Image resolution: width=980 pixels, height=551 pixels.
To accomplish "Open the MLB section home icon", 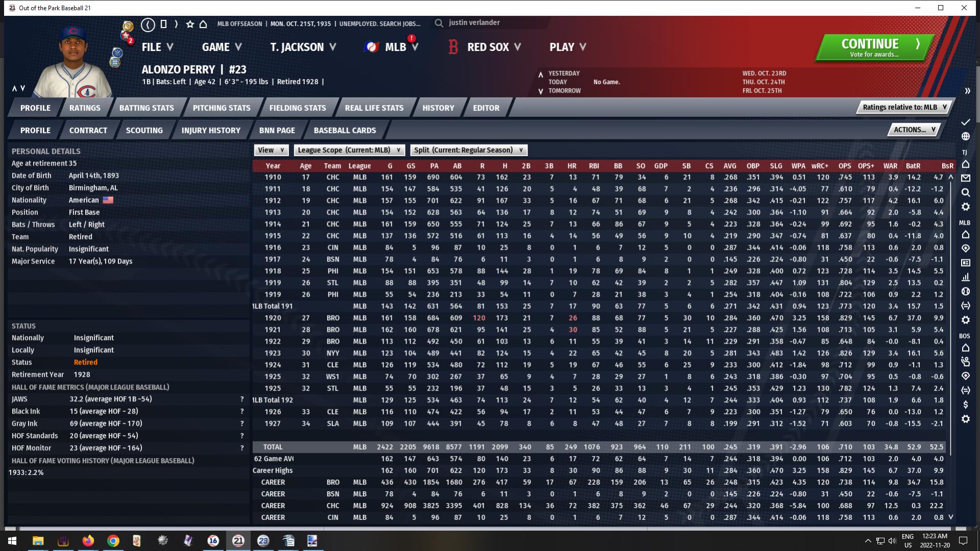I will [x=965, y=234].
